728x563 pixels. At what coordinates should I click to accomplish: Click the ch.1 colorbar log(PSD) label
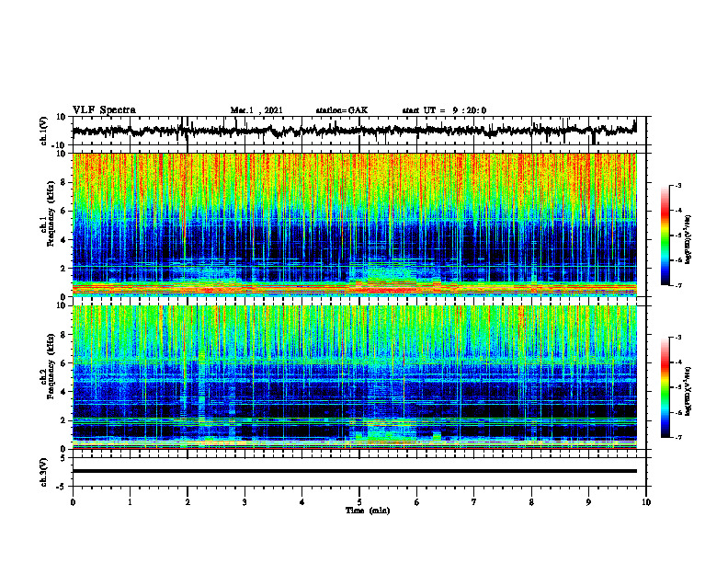coord(688,240)
